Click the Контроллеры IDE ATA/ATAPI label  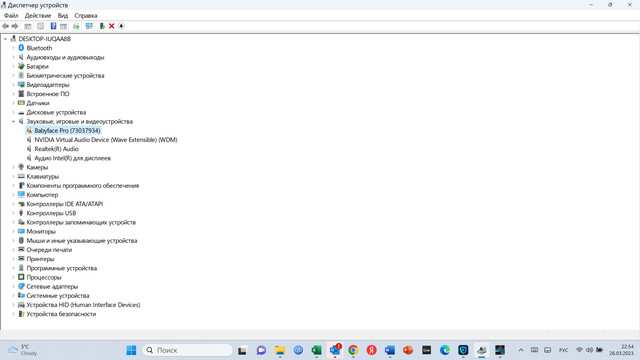click(x=64, y=204)
